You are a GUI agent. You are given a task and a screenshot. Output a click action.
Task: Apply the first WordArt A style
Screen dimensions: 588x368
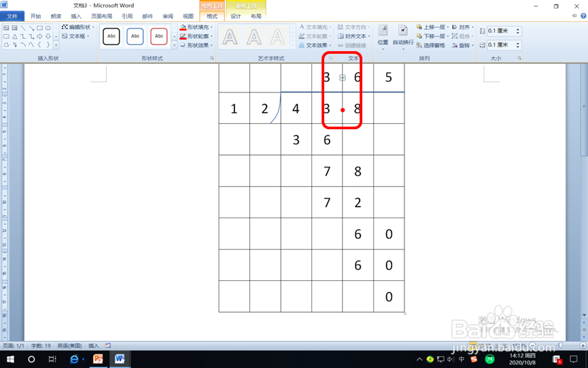[x=230, y=37]
